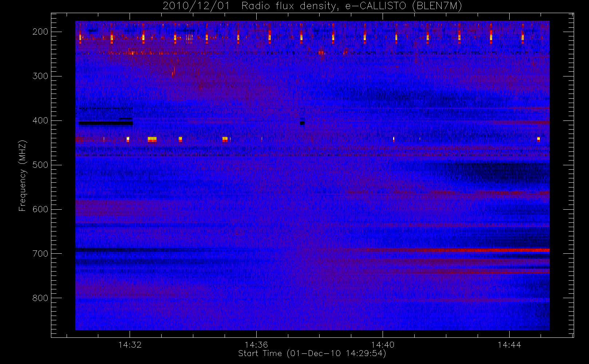Viewport: 589px width, 364px height.
Task: Click the 'Start Time (01-Dec-10 14:29:54)' label
Action: [x=312, y=353]
